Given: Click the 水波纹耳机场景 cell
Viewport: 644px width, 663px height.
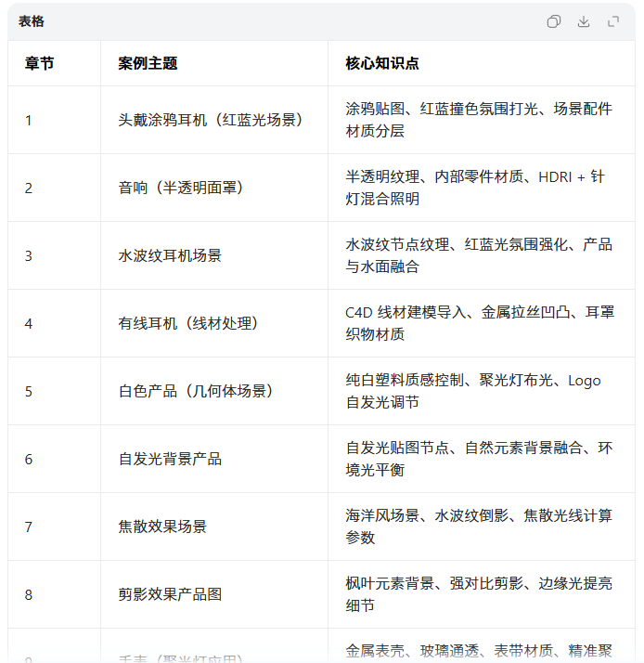Looking at the screenshot, I should [x=170, y=255].
